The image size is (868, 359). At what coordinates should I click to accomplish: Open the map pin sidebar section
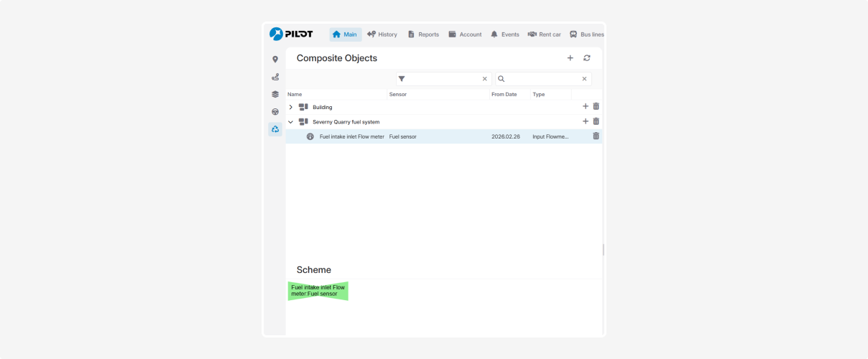[x=274, y=60]
